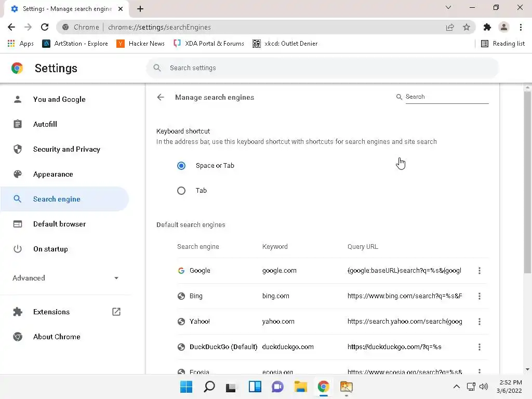This screenshot has height=399, width=532.
Task: Click the Google search engine row name
Action: tap(200, 270)
